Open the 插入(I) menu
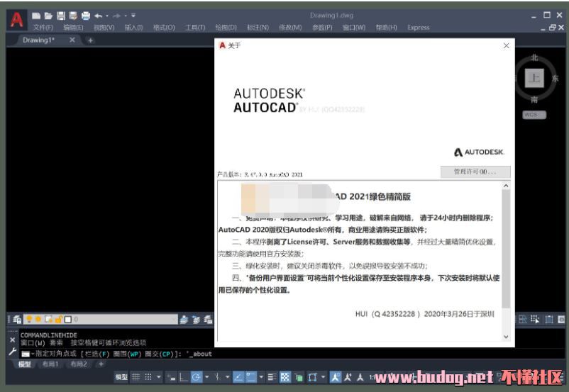The width and height of the screenshot is (569, 392). (133, 28)
